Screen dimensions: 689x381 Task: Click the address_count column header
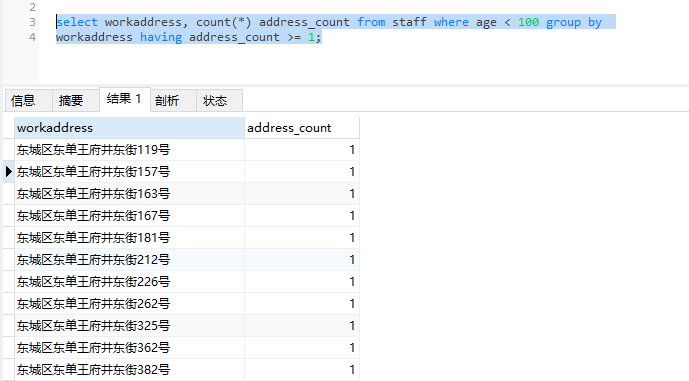[302, 128]
